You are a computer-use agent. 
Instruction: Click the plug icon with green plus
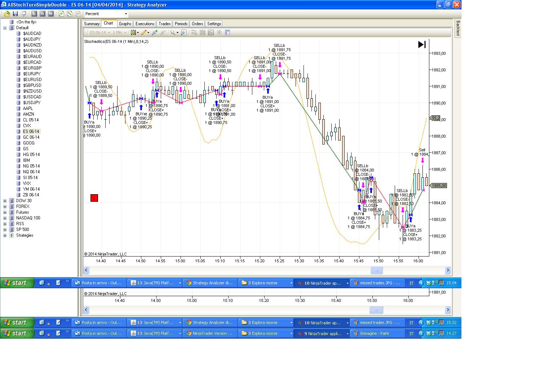pos(155,32)
